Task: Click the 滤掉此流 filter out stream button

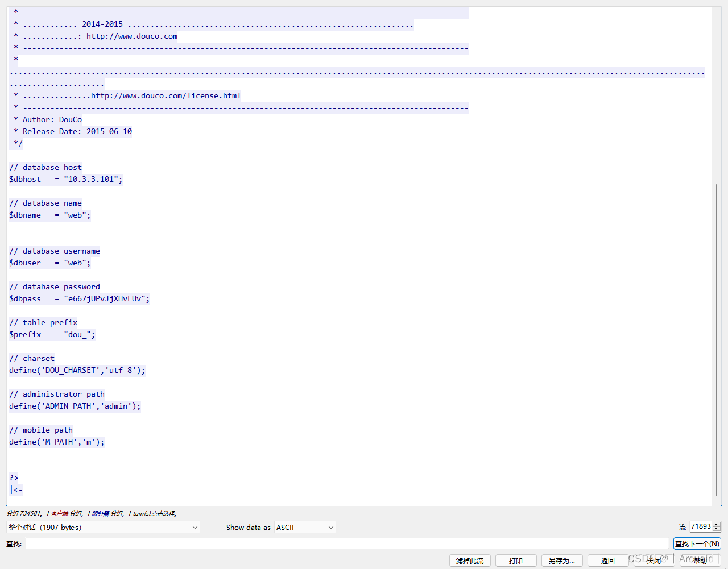Action: click(x=470, y=560)
